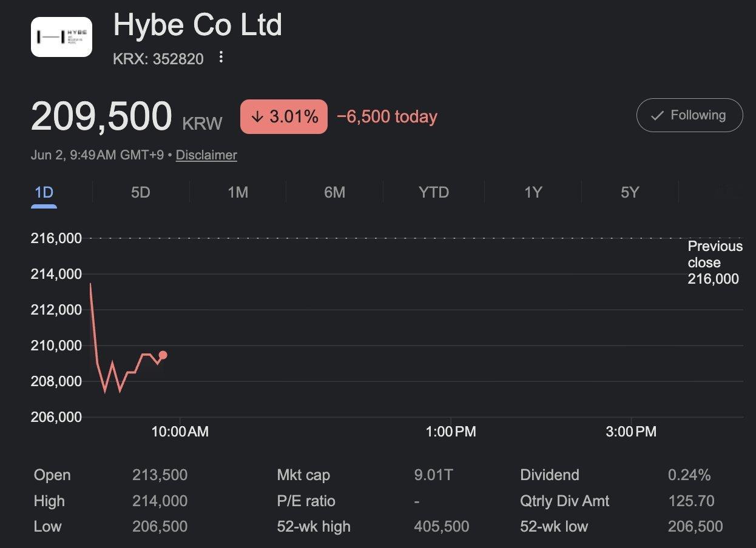Open the Disclaimer link
The image size is (756, 548).
pos(206,155)
